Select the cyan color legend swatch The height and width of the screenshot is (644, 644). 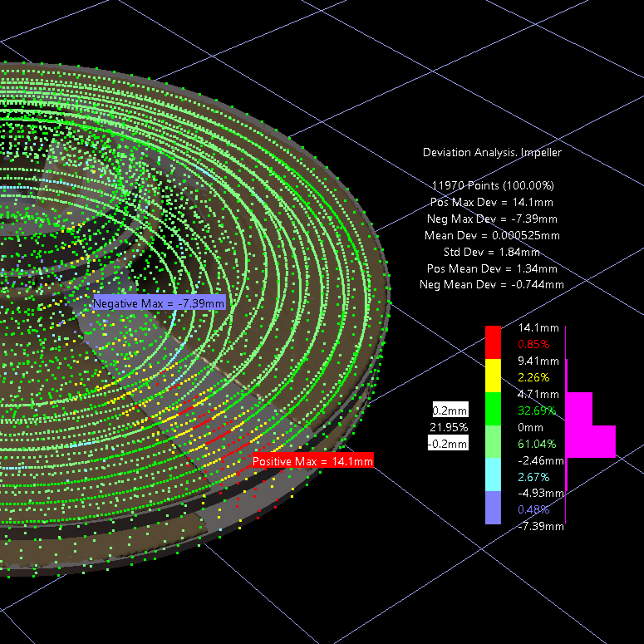coord(494,474)
